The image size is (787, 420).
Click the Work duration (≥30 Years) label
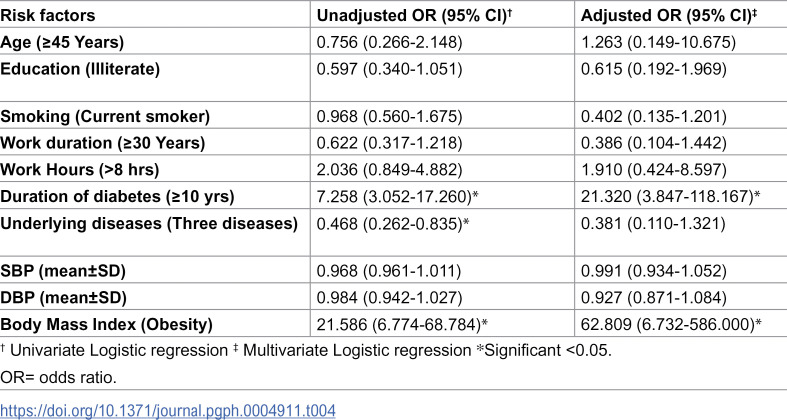click(x=102, y=143)
